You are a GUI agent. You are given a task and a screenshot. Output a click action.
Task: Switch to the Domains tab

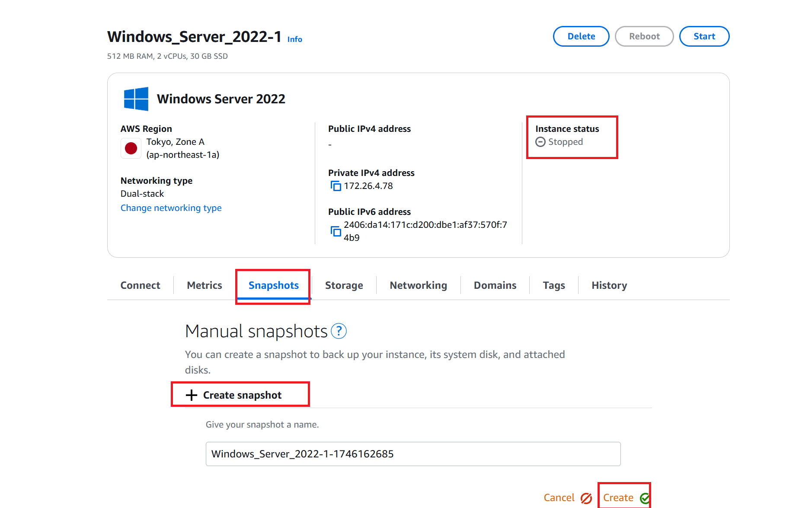pos(495,285)
